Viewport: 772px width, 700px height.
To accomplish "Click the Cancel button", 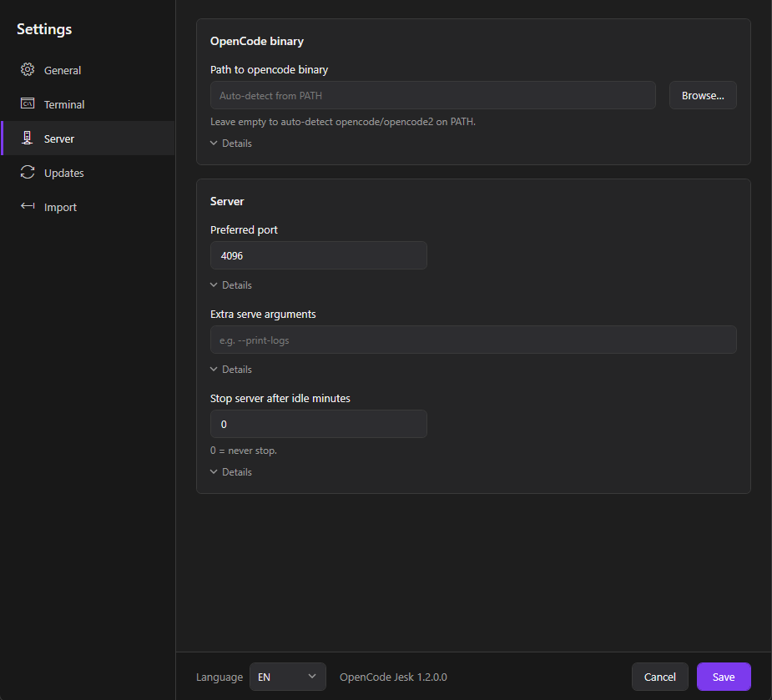I will point(659,677).
